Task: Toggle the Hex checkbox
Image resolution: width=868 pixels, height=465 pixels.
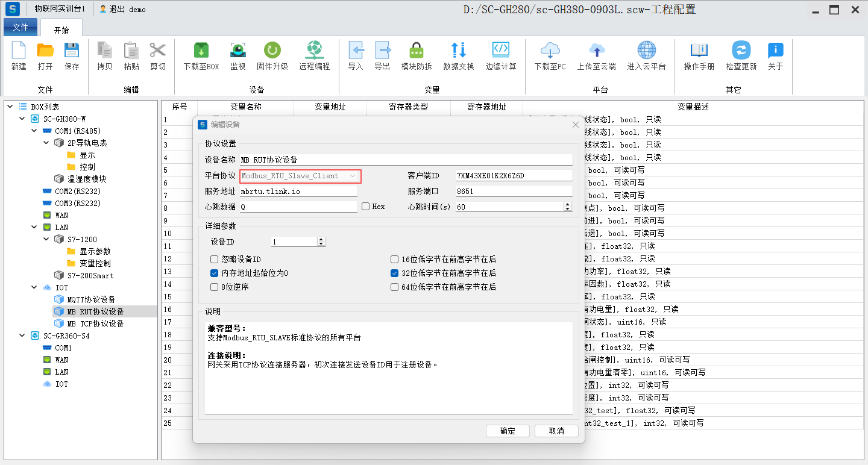Action: click(365, 207)
